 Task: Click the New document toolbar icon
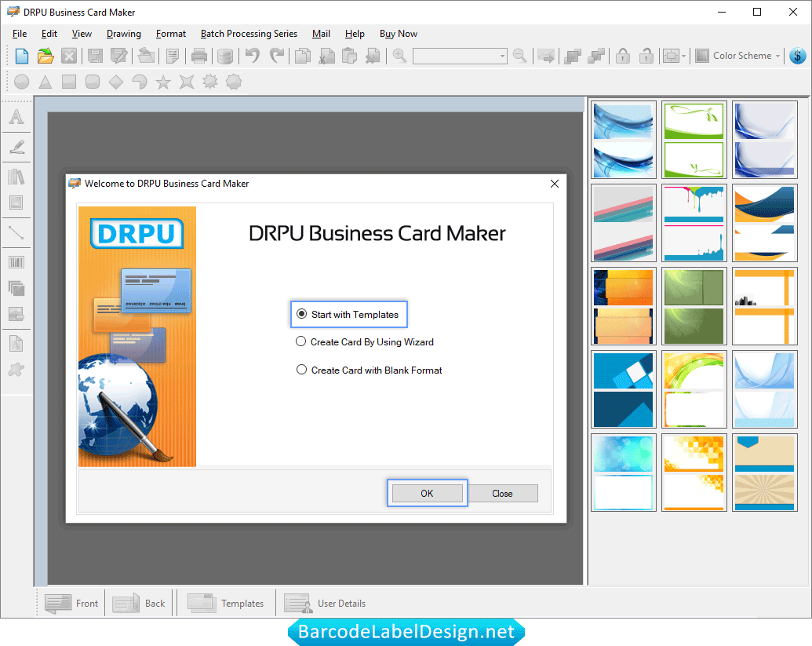(22, 56)
